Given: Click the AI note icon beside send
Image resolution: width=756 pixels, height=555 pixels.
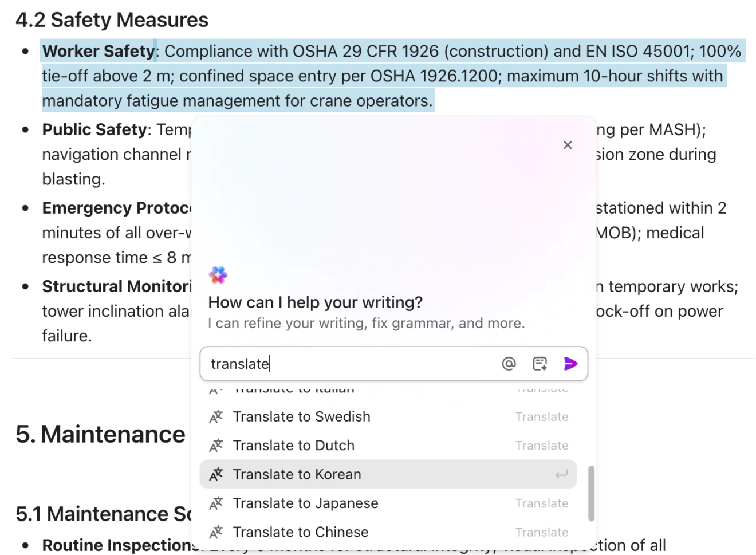Looking at the screenshot, I should (540, 364).
